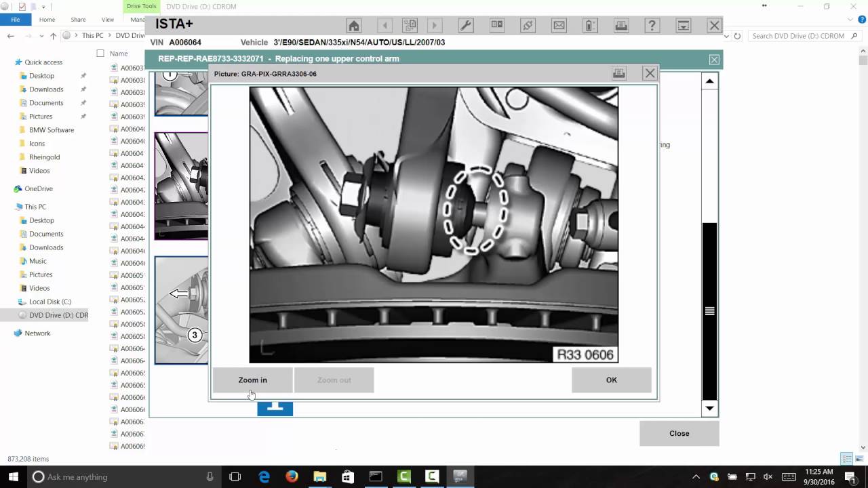This screenshot has width=868, height=488.
Task: Click ISTA+ toolbar print icon
Action: coord(621,26)
